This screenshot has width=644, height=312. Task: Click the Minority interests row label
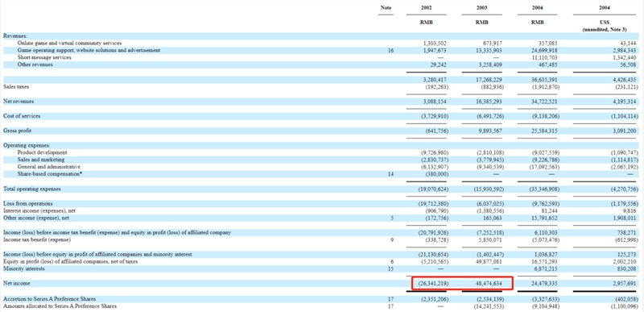[24, 268]
